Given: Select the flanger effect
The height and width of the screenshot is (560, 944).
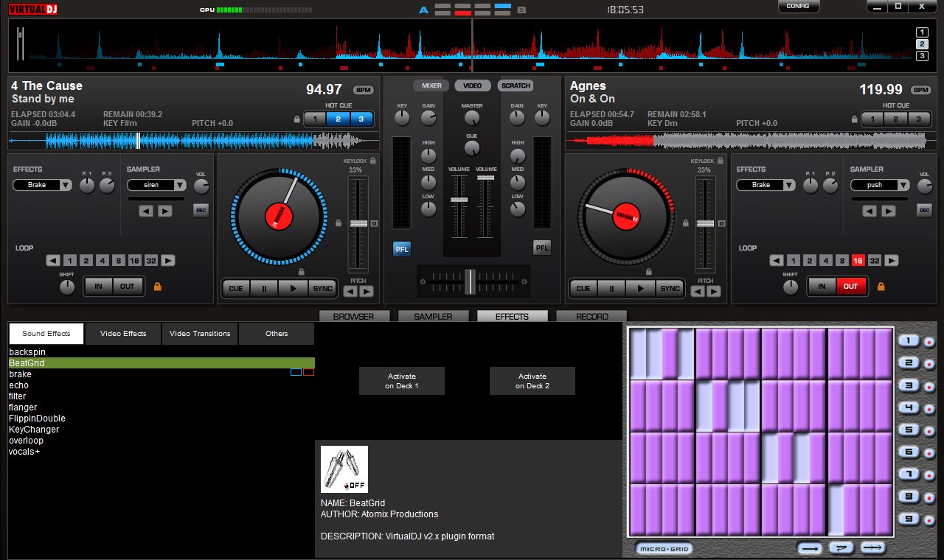Looking at the screenshot, I should [x=23, y=407].
